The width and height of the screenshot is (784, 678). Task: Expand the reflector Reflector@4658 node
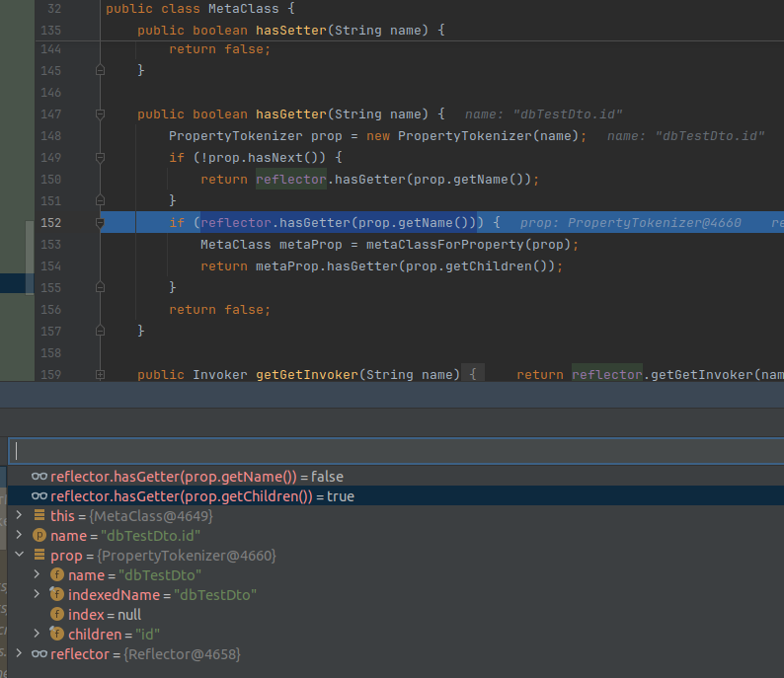(x=19, y=653)
